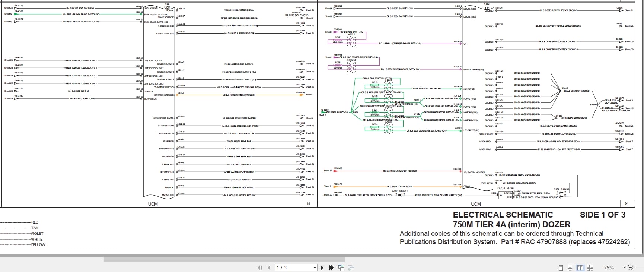644x272 pixels.
Task: Jump to the last page
Action: 331,268
